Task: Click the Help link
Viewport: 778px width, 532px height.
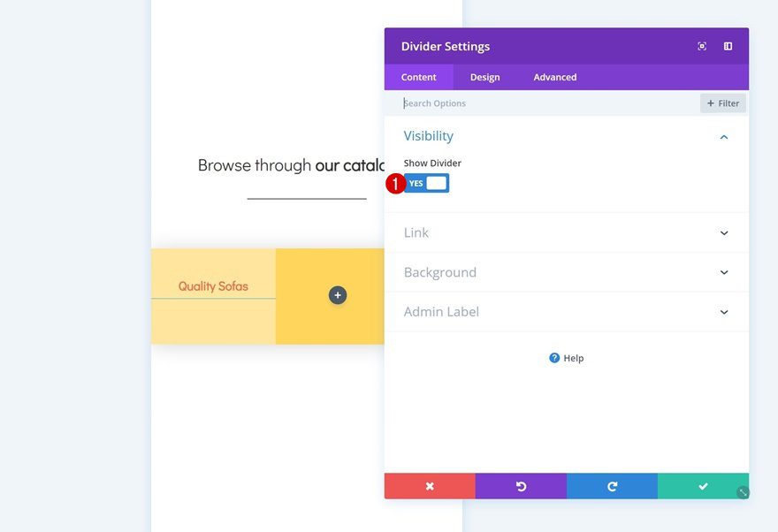Action: pos(571,358)
